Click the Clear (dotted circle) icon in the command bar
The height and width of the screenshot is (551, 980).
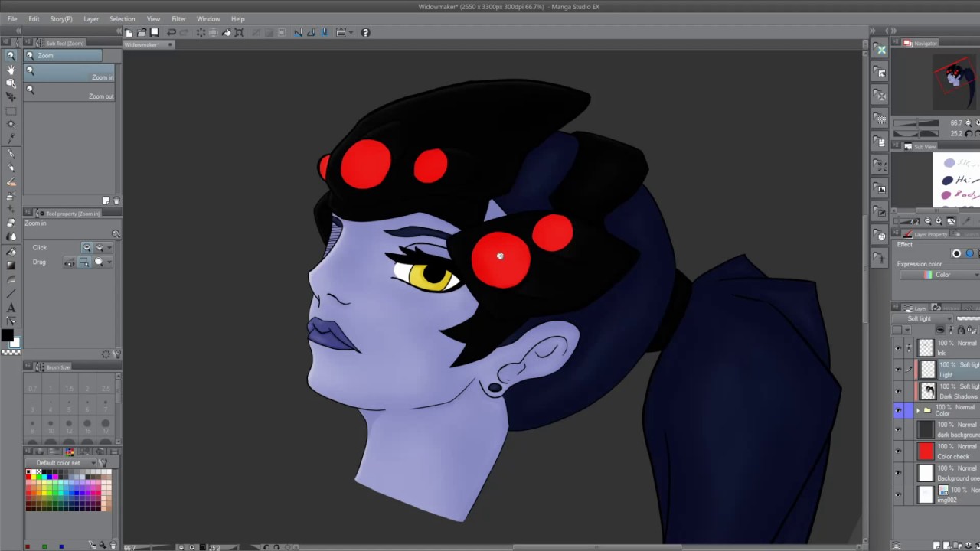pos(201,32)
